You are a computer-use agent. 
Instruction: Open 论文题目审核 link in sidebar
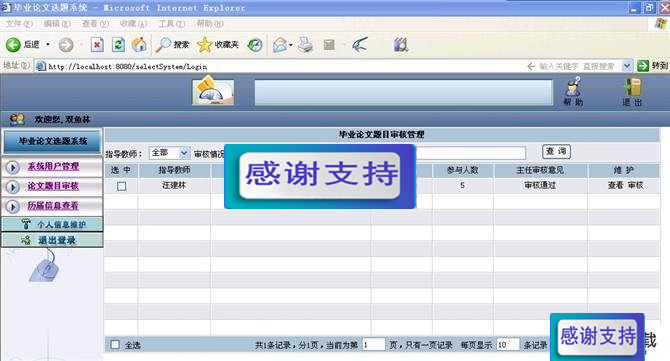click(53, 186)
